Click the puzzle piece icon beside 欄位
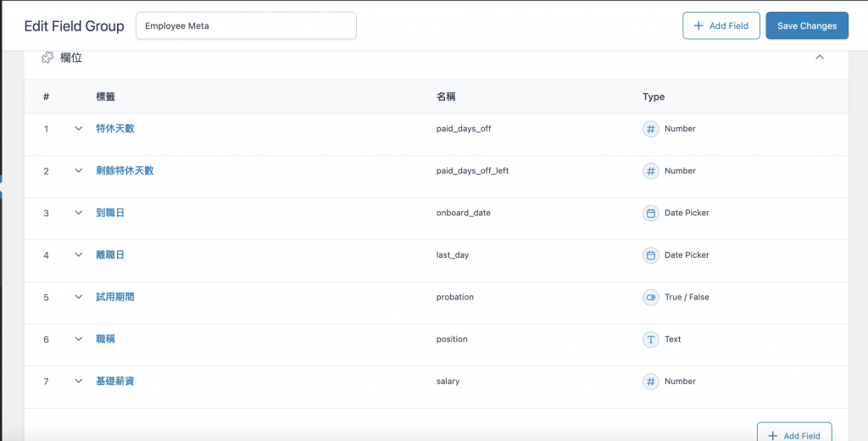The height and width of the screenshot is (441, 868). [x=47, y=57]
